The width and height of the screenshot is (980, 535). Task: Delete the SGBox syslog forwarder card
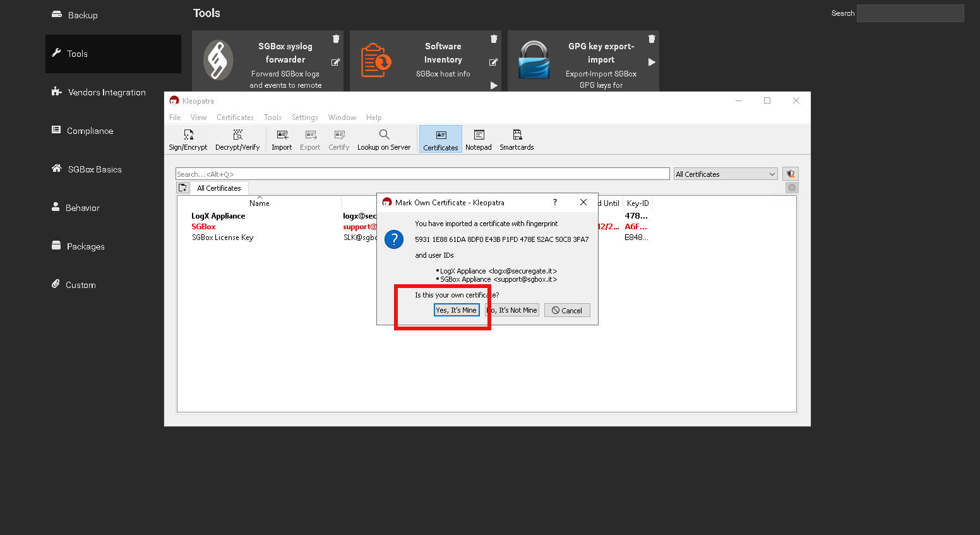pyautogui.click(x=336, y=39)
